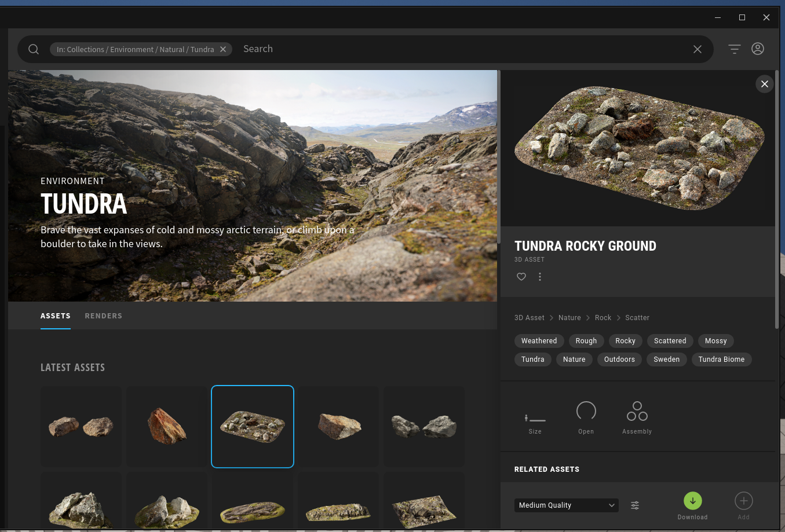
Task: Select the Nature tag
Action: click(x=574, y=359)
